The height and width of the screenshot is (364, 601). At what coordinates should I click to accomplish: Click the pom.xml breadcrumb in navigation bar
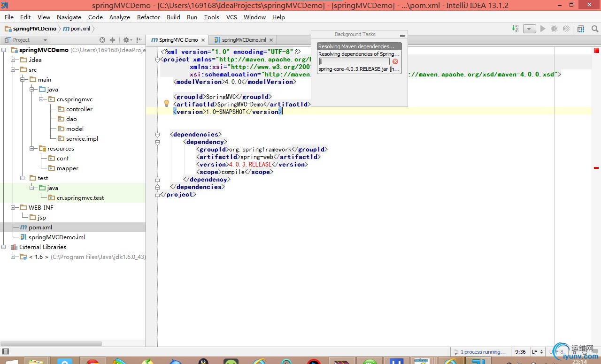(77, 29)
